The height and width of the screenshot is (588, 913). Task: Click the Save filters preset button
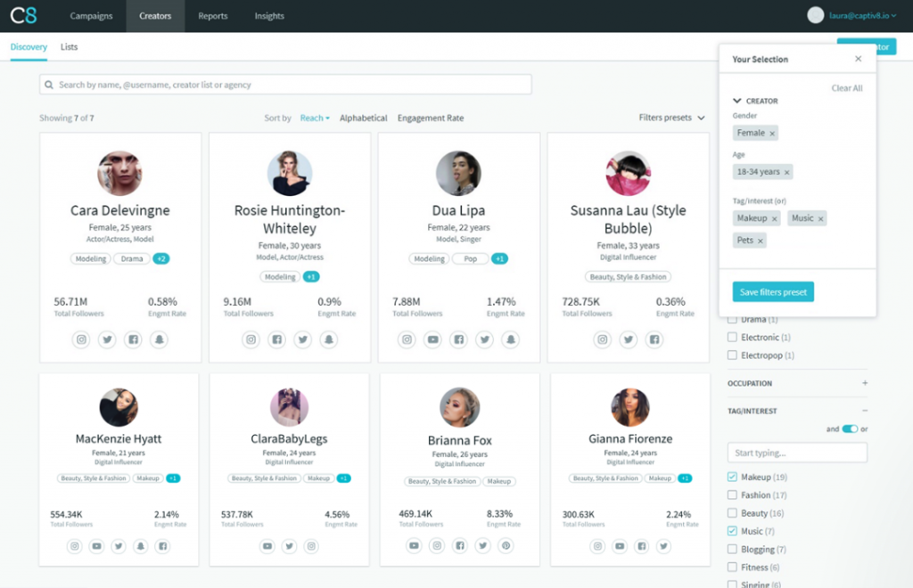[x=773, y=292]
